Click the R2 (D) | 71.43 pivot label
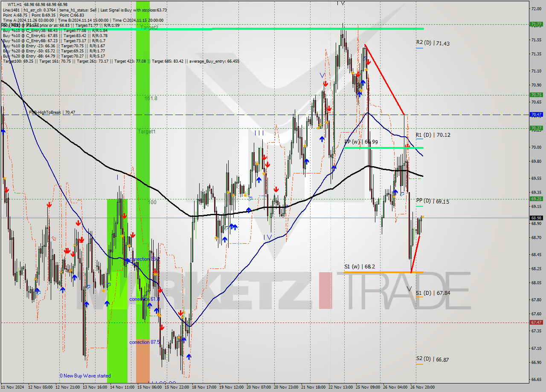Screen dimensions: 546x392 click(433, 43)
